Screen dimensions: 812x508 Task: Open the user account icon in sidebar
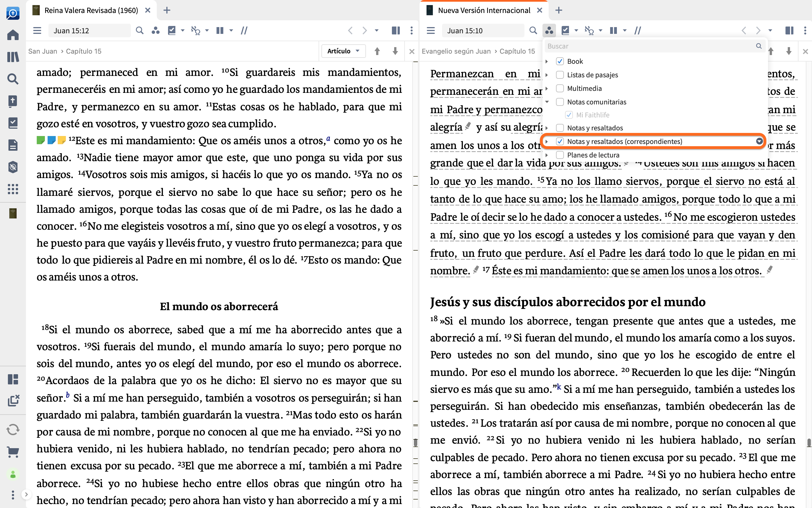coord(13,474)
